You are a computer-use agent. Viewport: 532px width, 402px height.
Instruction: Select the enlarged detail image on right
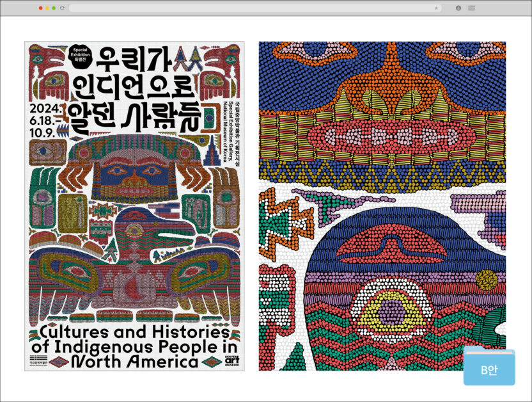tap(382, 206)
